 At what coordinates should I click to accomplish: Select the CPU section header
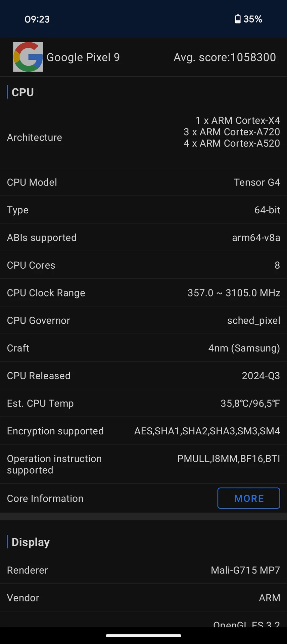[x=22, y=92]
